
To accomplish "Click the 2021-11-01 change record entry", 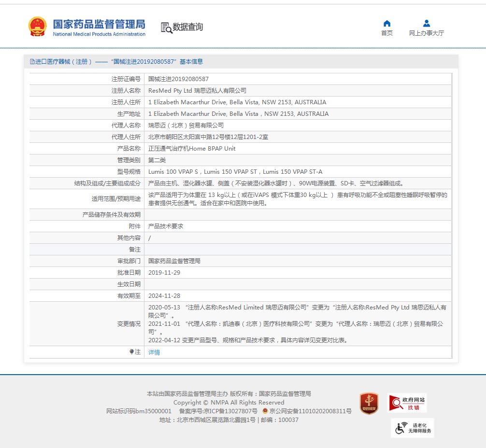I will click(296, 328).
